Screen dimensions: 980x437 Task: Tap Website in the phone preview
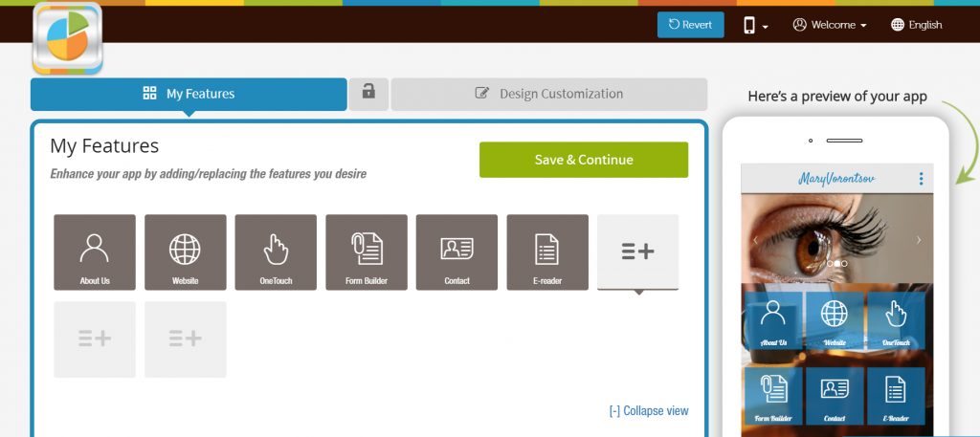pos(835,319)
